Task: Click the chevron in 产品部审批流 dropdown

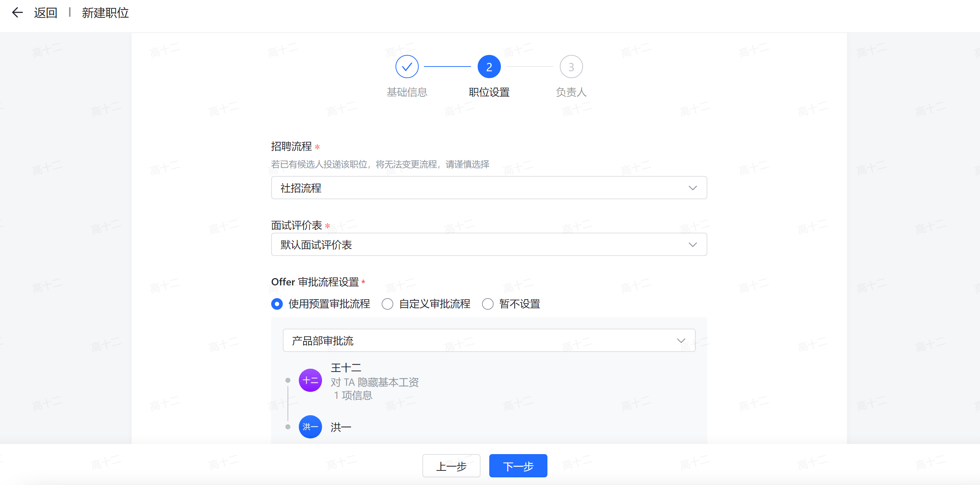Action: pyautogui.click(x=681, y=340)
